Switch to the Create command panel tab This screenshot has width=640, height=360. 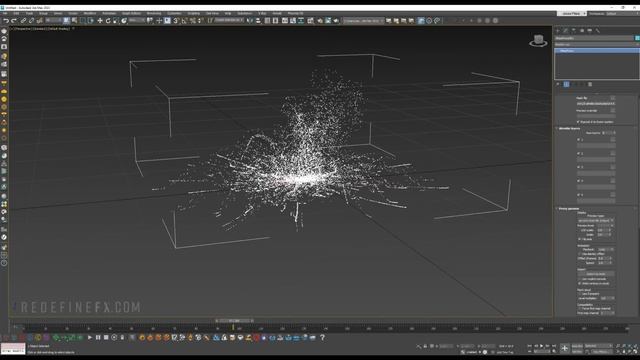(558, 31)
